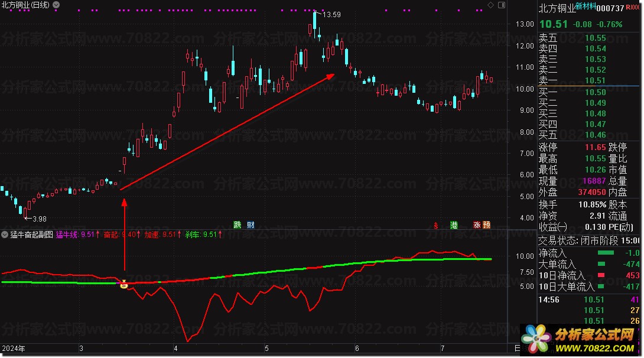Screen dimensions: 644x358
Task: Click the 最低 value 10.26
Action: click(595, 170)
